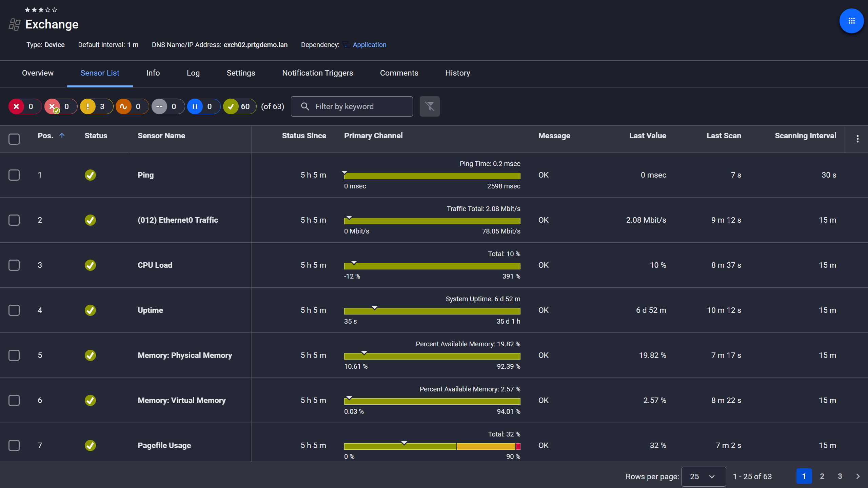
Task: Check the Ping row checkbox
Action: 14,175
